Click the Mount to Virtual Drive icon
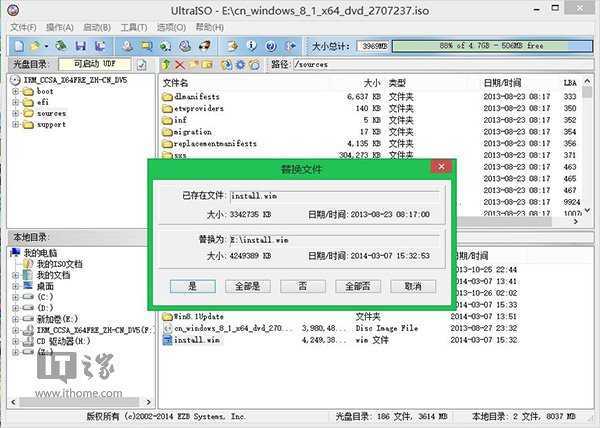This screenshot has height=428, width=600. [185, 46]
